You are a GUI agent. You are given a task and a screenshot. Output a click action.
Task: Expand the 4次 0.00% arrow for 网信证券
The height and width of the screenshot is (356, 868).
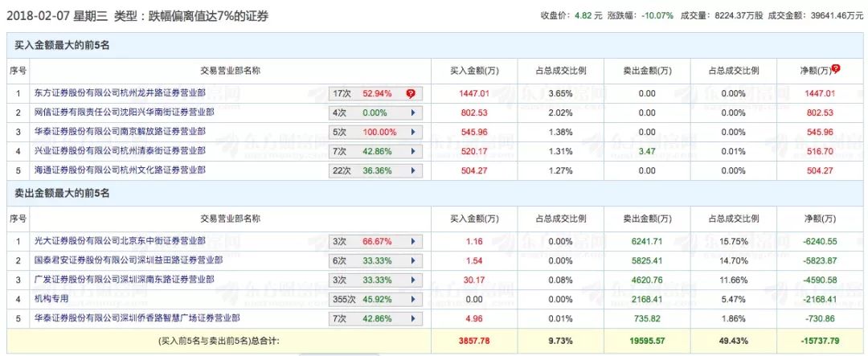click(413, 113)
